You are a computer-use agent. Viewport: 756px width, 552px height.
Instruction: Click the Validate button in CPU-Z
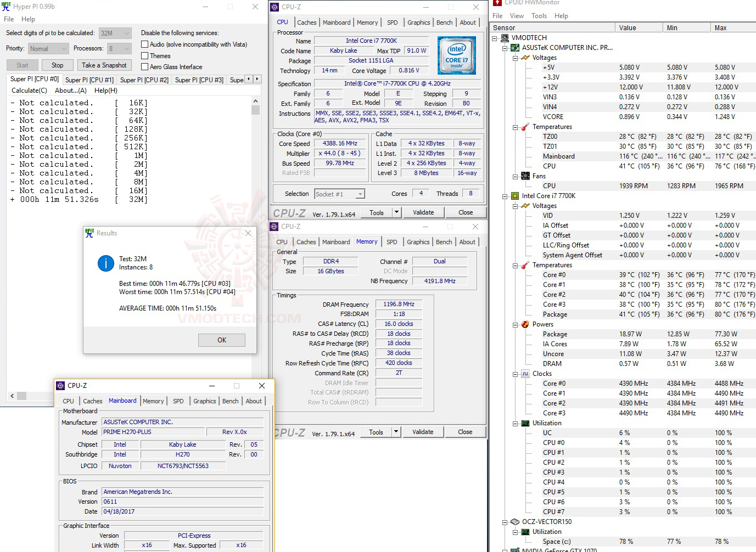[423, 212]
